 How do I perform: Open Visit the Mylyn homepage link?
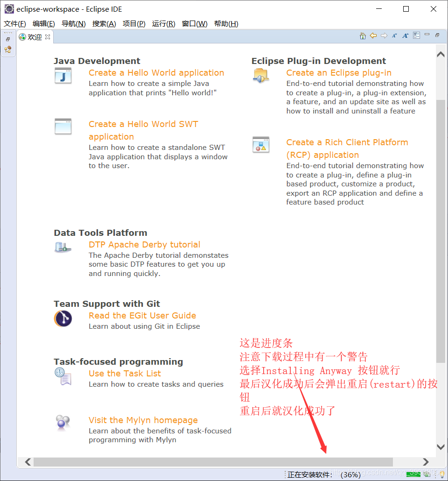tap(143, 420)
